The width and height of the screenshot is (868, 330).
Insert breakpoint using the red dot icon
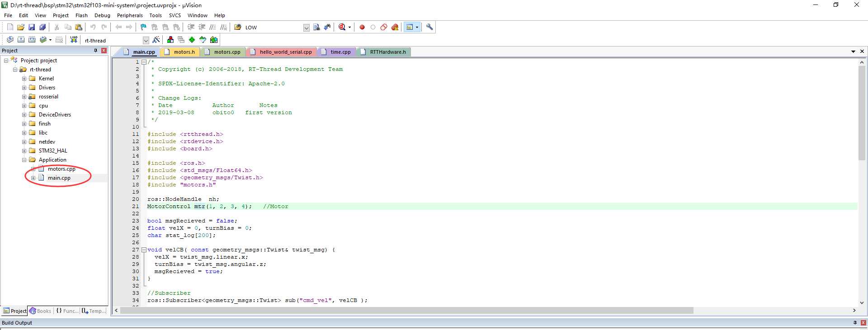(x=362, y=27)
